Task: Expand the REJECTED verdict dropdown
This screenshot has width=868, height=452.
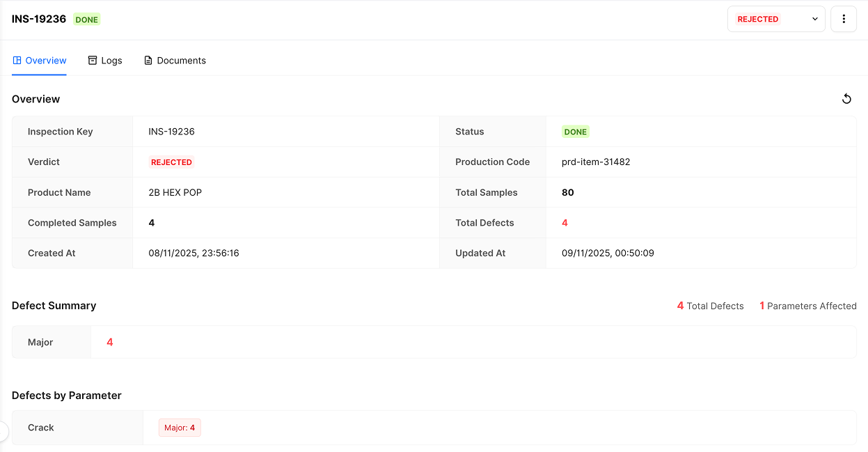Action: (775, 20)
